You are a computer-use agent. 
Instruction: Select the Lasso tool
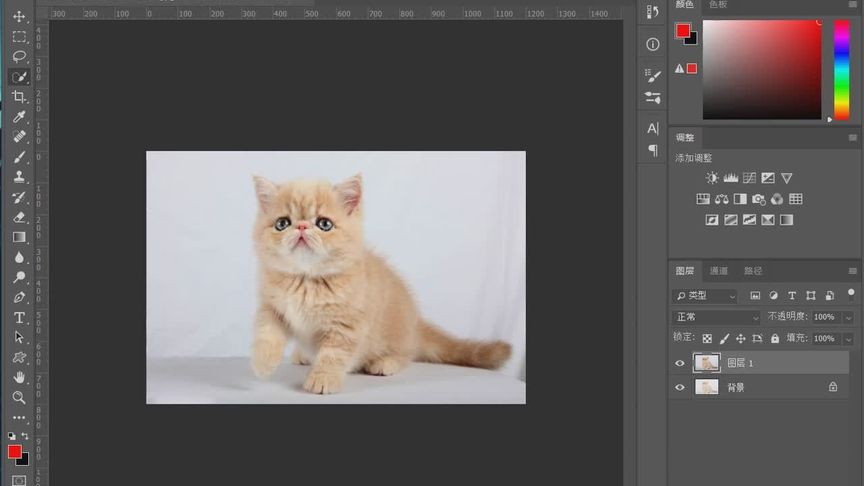[x=19, y=56]
